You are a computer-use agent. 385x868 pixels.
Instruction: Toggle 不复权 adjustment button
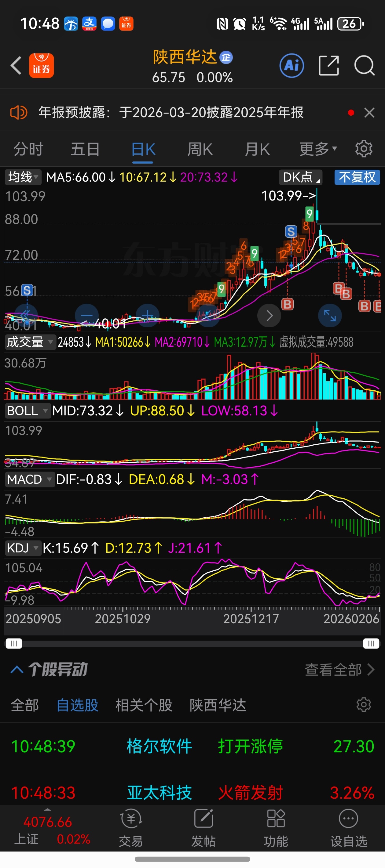(357, 177)
